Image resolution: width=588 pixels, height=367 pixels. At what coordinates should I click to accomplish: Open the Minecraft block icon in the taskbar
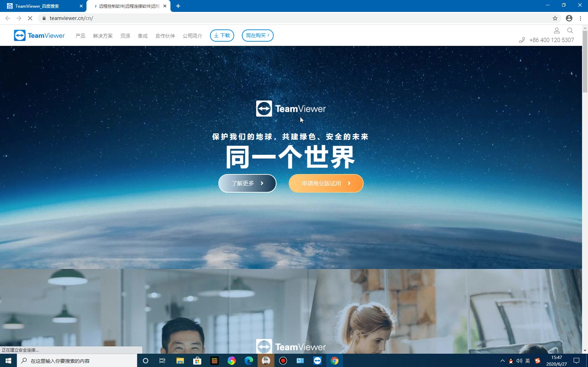215,361
